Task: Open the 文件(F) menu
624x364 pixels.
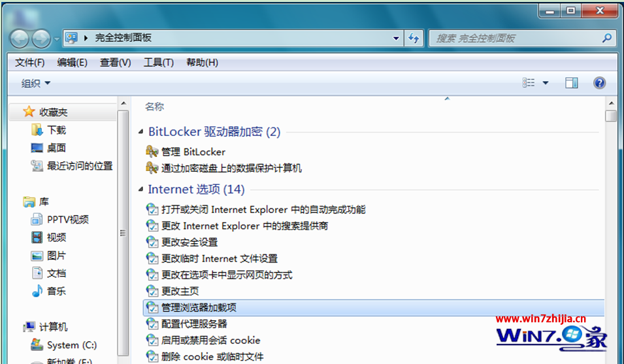Action: point(29,63)
